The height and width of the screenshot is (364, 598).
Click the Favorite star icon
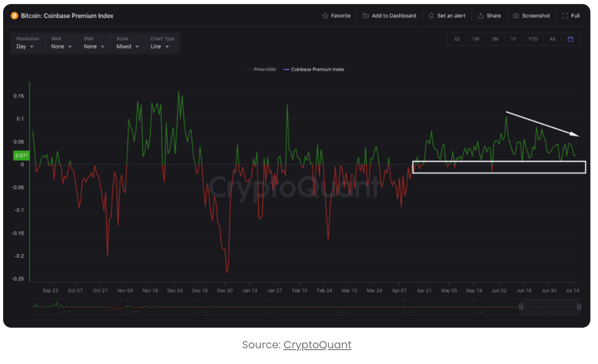click(325, 16)
